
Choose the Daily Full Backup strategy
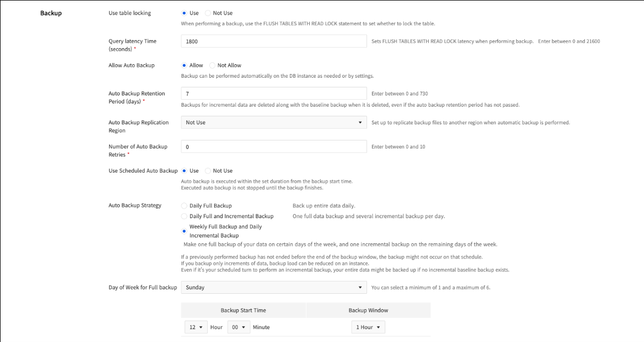point(184,205)
